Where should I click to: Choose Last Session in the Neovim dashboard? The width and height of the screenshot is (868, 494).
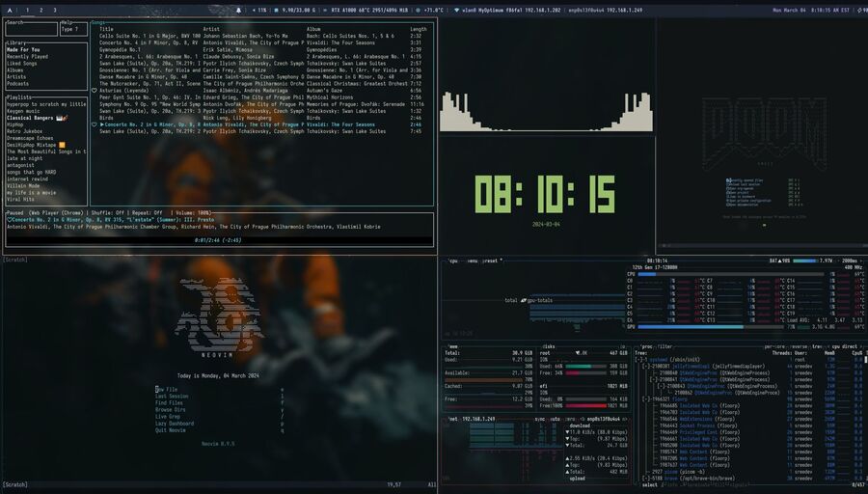click(x=172, y=397)
